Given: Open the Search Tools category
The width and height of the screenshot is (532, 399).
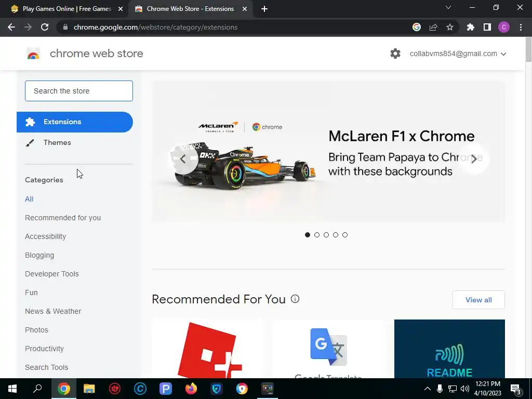Looking at the screenshot, I should click(x=46, y=367).
